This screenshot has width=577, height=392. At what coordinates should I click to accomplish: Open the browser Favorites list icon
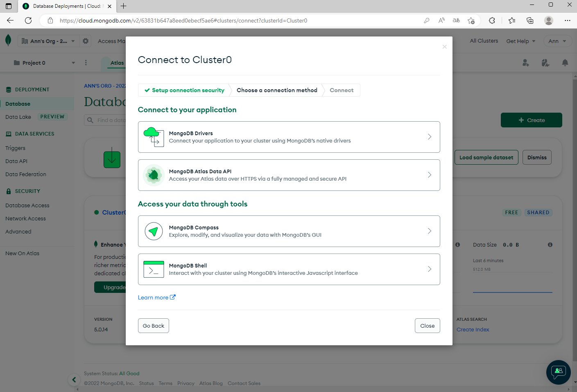pyautogui.click(x=512, y=20)
